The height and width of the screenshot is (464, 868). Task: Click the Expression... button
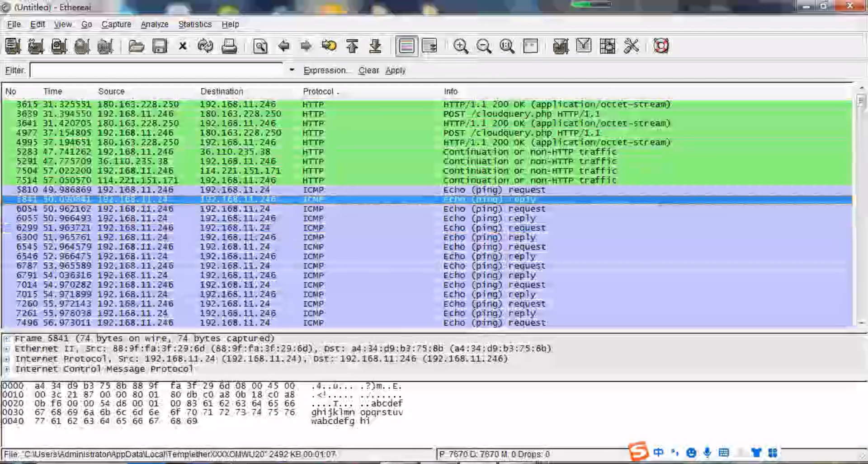click(325, 71)
